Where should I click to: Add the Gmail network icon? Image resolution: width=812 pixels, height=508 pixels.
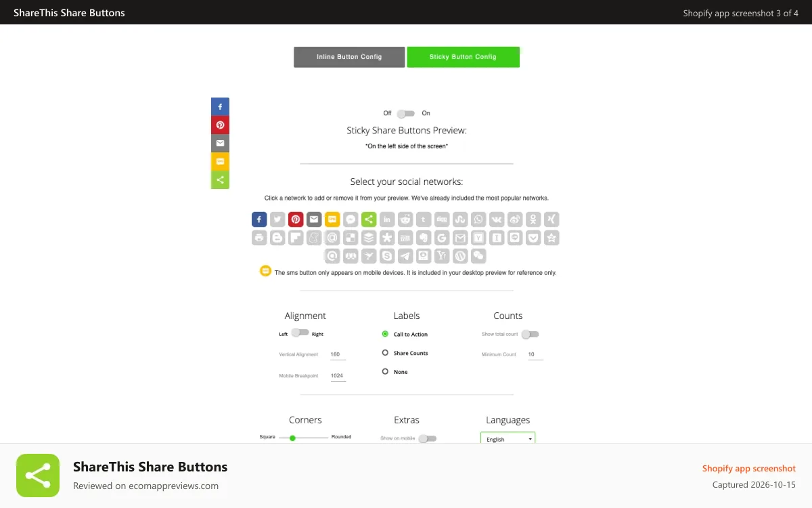pyautogui.click(x=460, y=238)
